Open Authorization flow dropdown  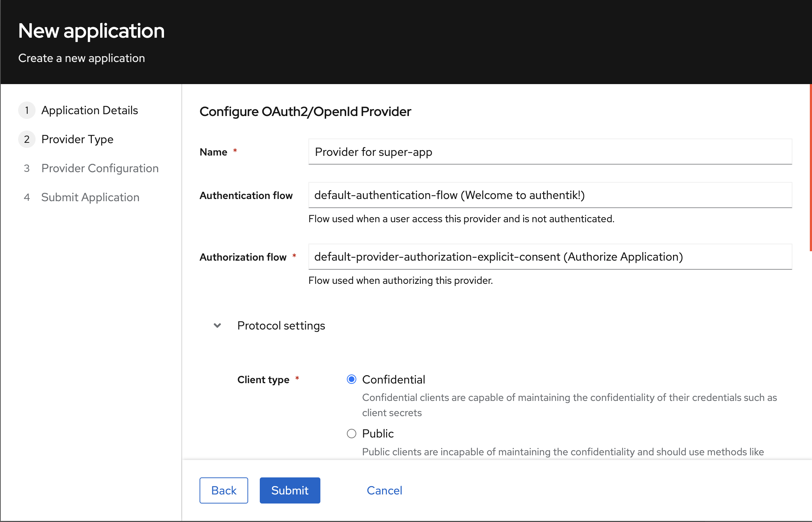click(x=550, y=257)
